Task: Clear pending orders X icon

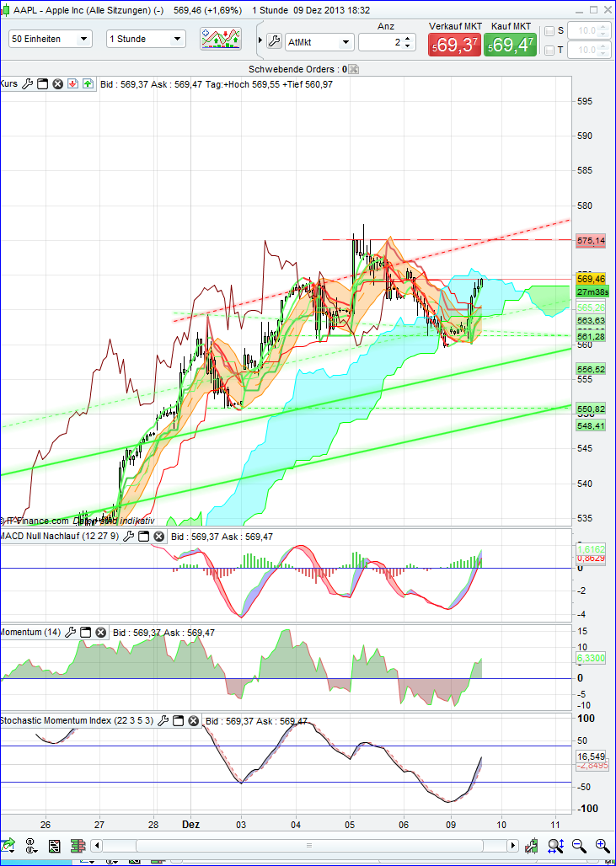Action: click(354, 69)
